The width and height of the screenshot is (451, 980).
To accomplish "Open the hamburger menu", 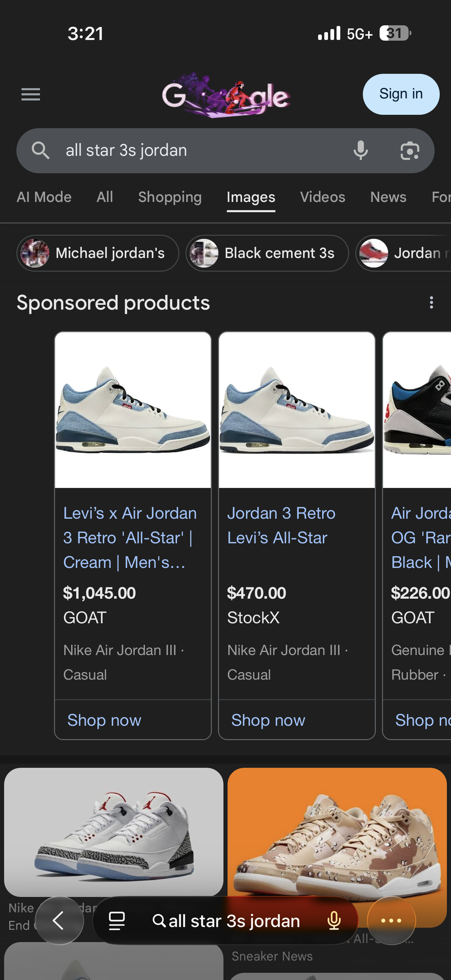I will [x=31, y=94].
